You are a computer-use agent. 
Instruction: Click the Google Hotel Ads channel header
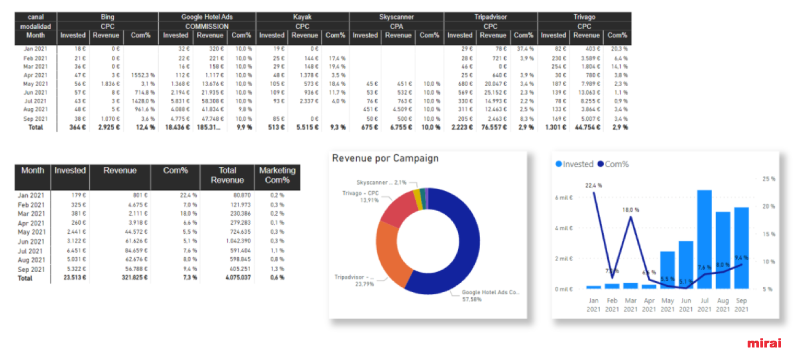tap(207, 17)
